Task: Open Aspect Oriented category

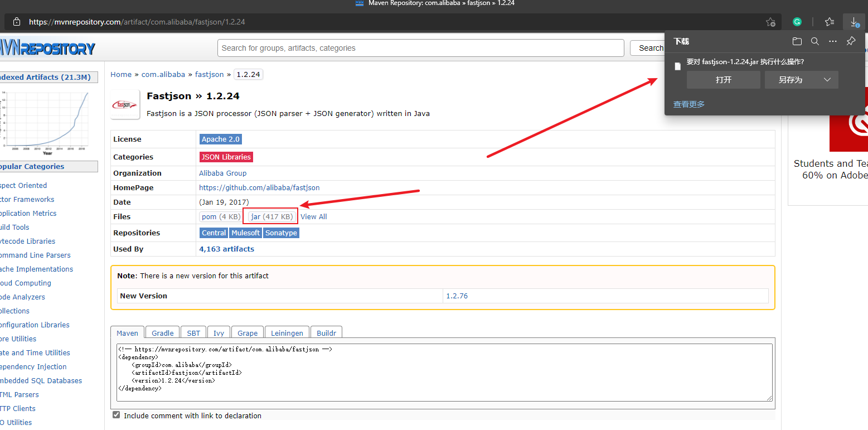Action: pyautogui.click(x=23, y=186)
